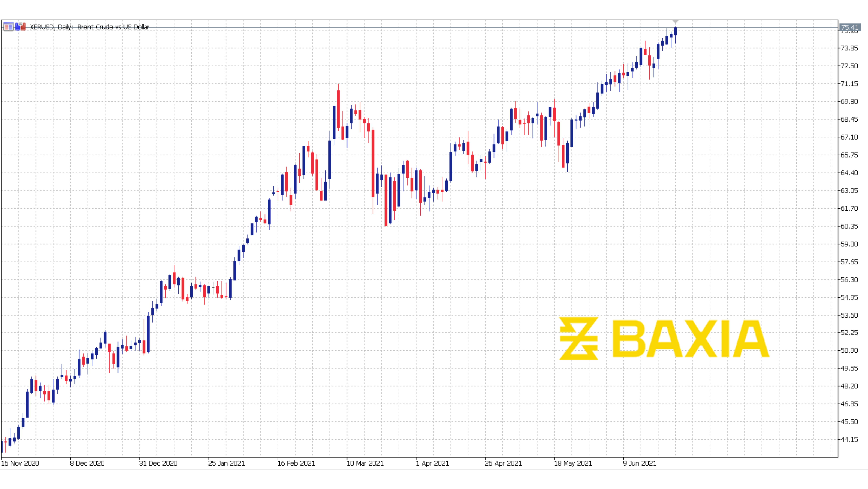Click the 46.85 price axis label
This screenshot has width=868, height=489.
click(849, 404)
